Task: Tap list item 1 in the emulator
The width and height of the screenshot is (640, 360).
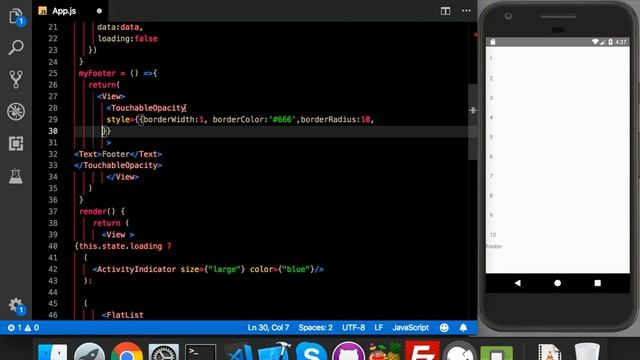Action: click(491, 58)
